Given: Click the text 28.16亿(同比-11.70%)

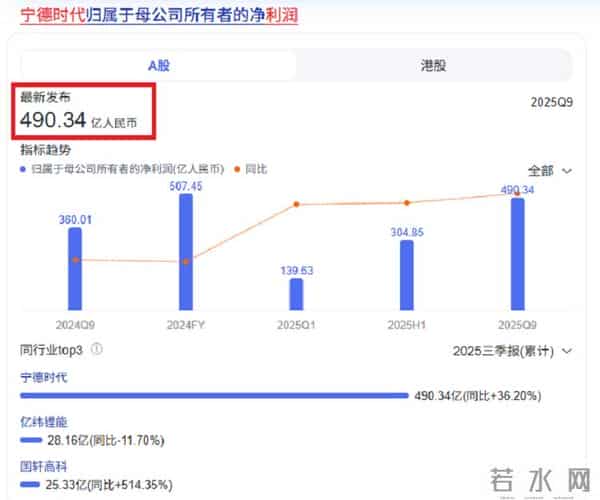Looking at the screenshot, I should (x=106, y=440).
